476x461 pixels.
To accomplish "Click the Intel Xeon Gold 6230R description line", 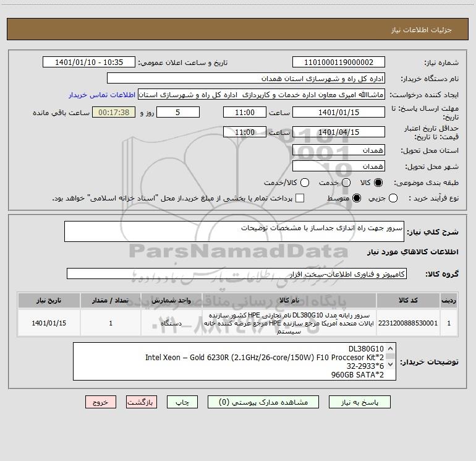I will tap(265, 357).
